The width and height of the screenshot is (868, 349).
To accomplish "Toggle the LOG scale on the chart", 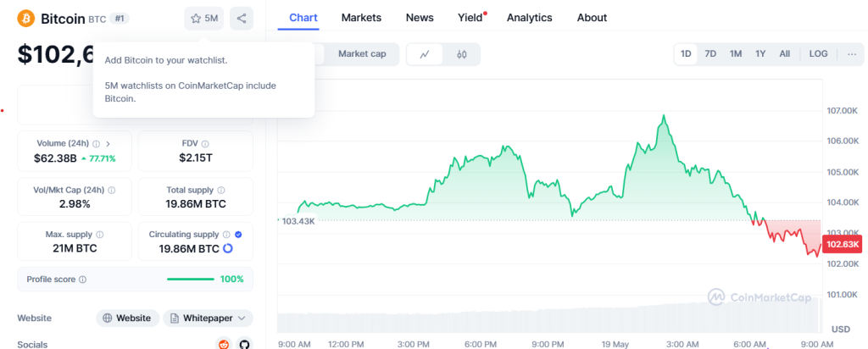I will point(818,54).
